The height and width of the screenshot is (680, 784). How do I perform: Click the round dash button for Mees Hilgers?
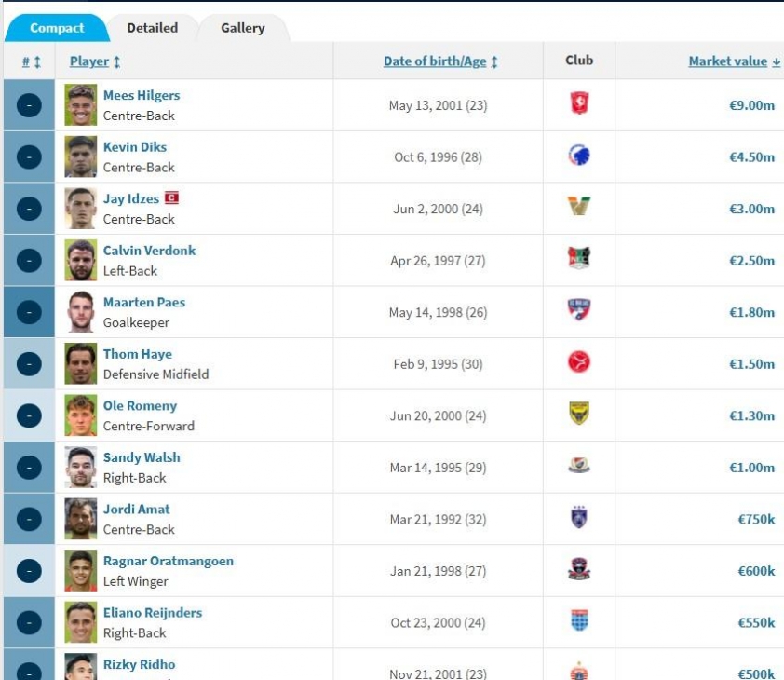point(29,105)
